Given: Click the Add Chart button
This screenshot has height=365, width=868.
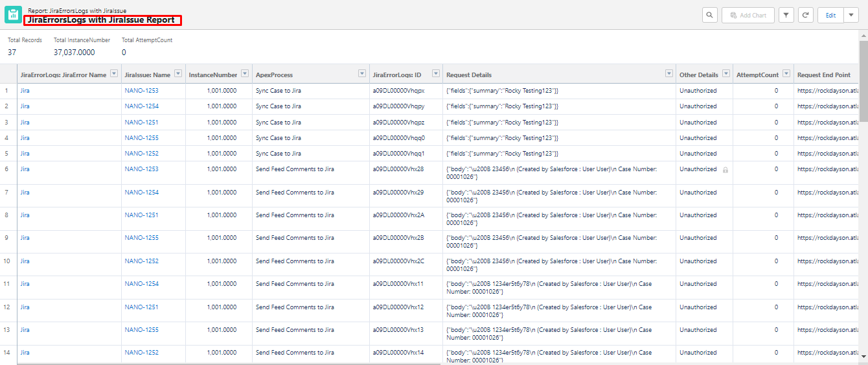Looking at the screenshot, I should click(x=748, y=15).
